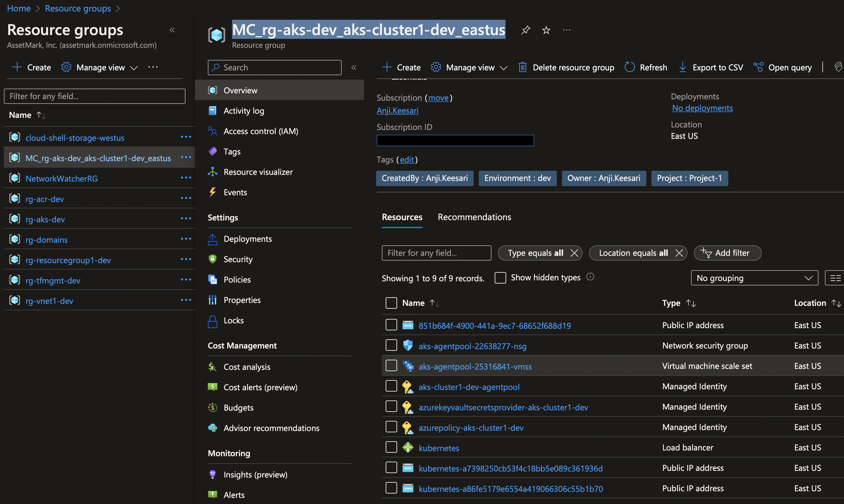Click the Open query icon
The image size is (844, 504).
coord(758,67)
